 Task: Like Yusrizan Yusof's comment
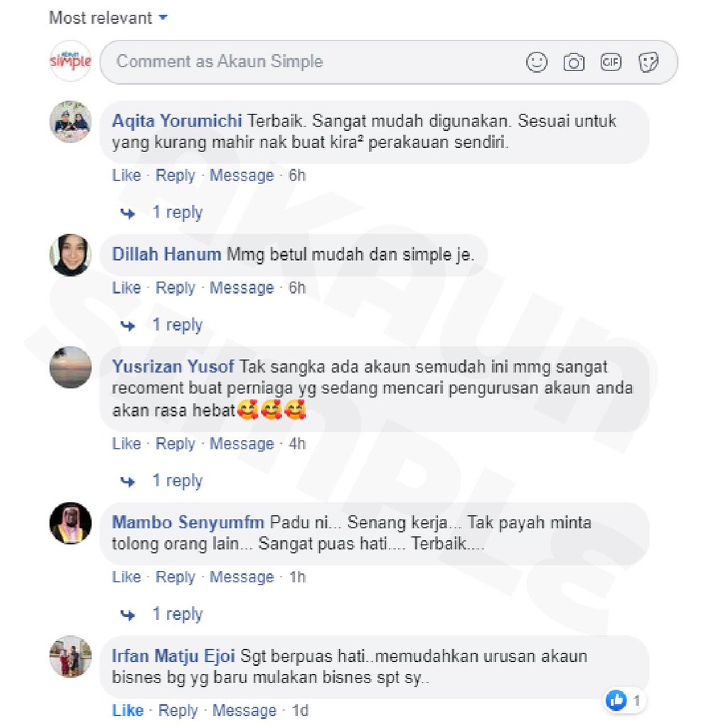point(127,444)
